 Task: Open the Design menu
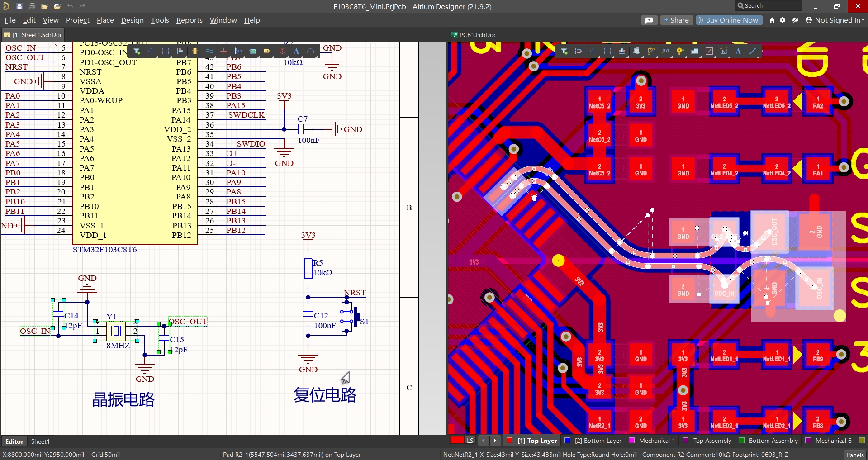(133, 20)
